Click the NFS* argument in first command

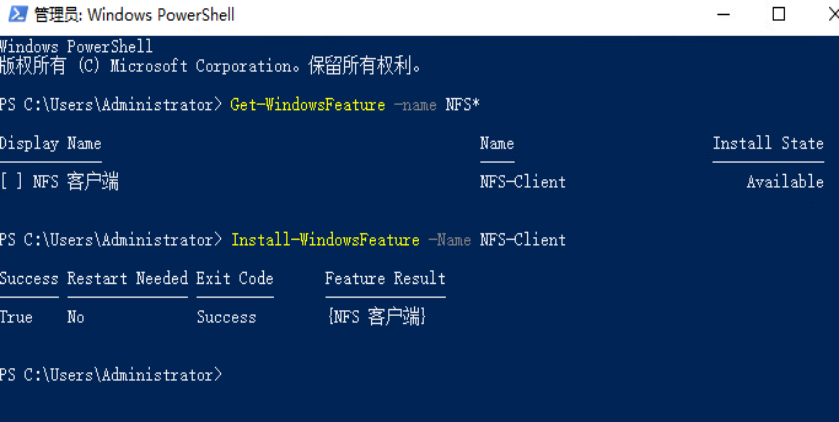pos(462,105)
